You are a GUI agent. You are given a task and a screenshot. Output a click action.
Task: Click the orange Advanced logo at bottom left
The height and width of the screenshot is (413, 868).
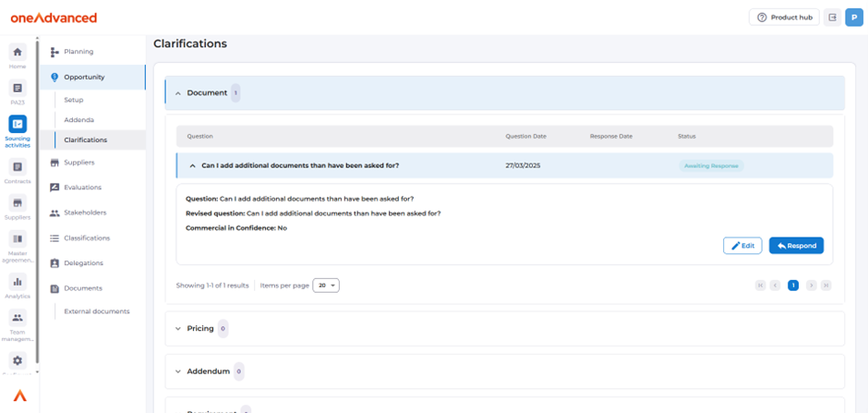coord(20,395)
